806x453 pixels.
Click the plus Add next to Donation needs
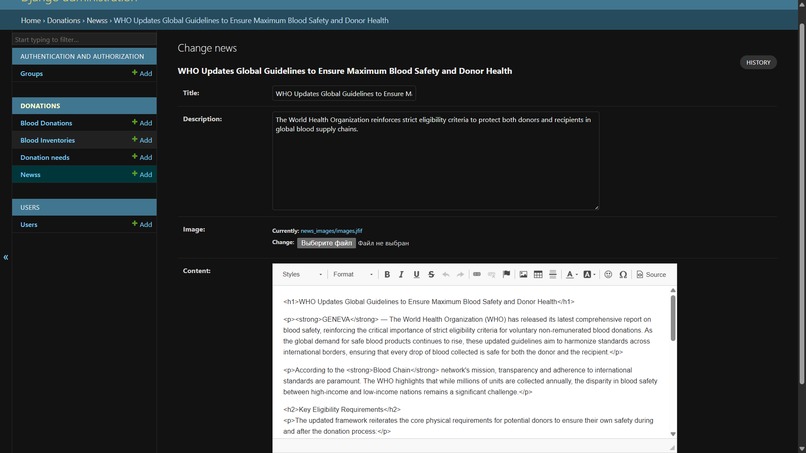tap(142, 157)
